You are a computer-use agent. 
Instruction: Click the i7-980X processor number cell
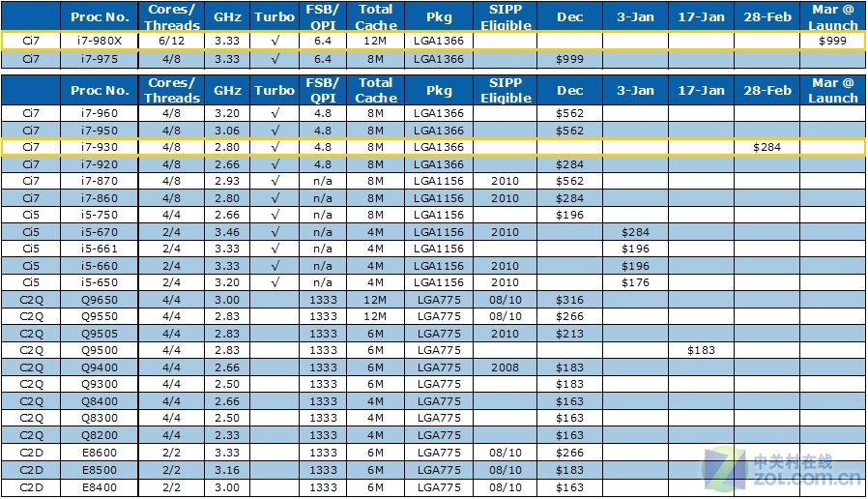(x=100, y=41)
